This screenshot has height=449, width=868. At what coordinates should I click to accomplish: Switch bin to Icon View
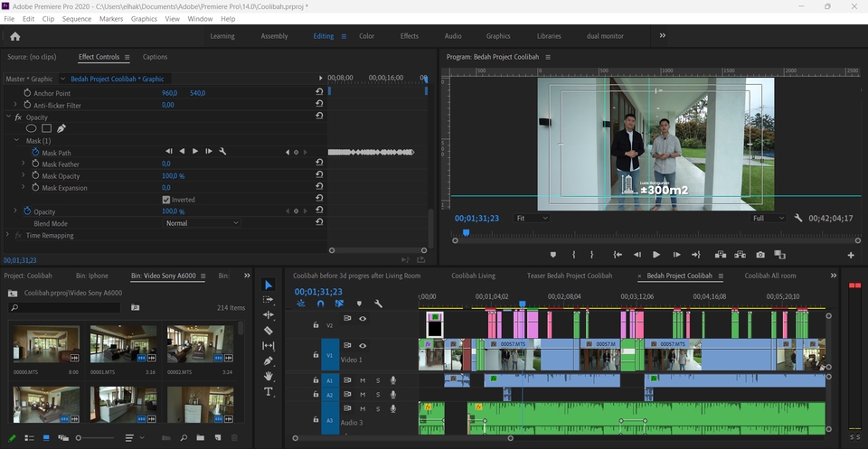[x=46, y=438]
